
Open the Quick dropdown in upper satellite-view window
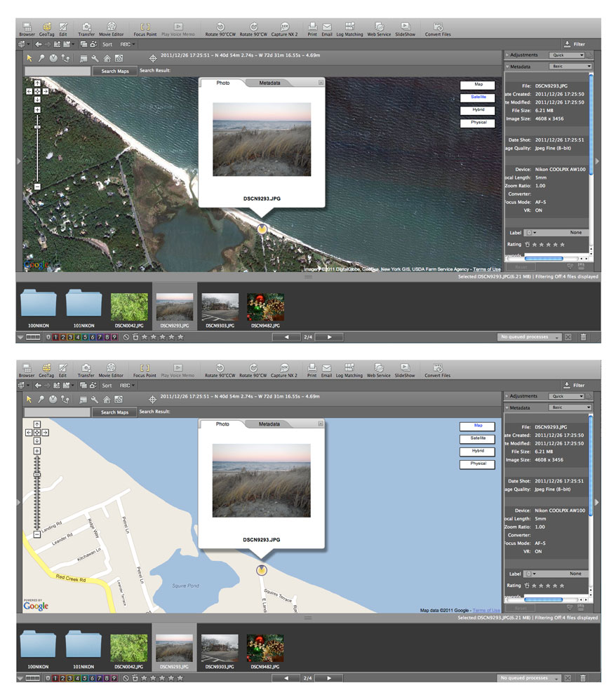pos(566,55)
